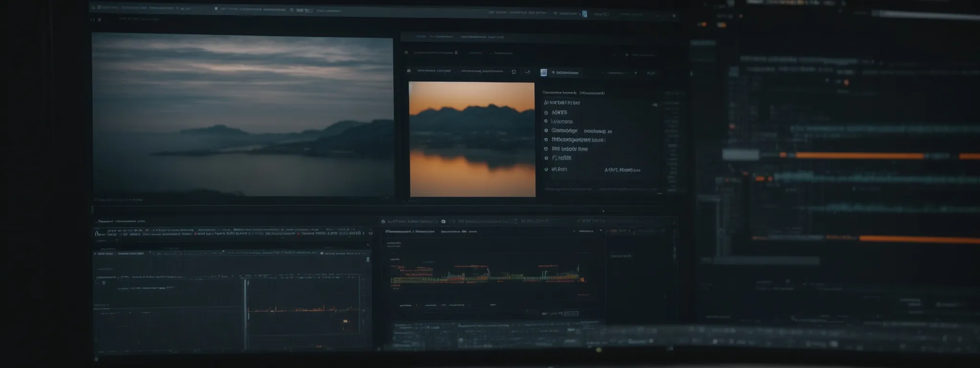Click the small lock icon in the search row
980x368 pixels.
pos(456,53)
